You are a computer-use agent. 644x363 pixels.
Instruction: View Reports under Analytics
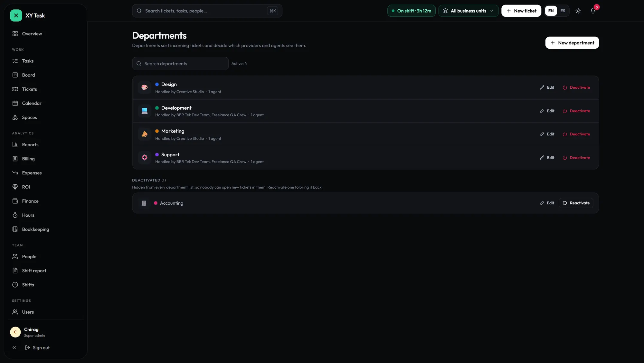pos(45,145)
